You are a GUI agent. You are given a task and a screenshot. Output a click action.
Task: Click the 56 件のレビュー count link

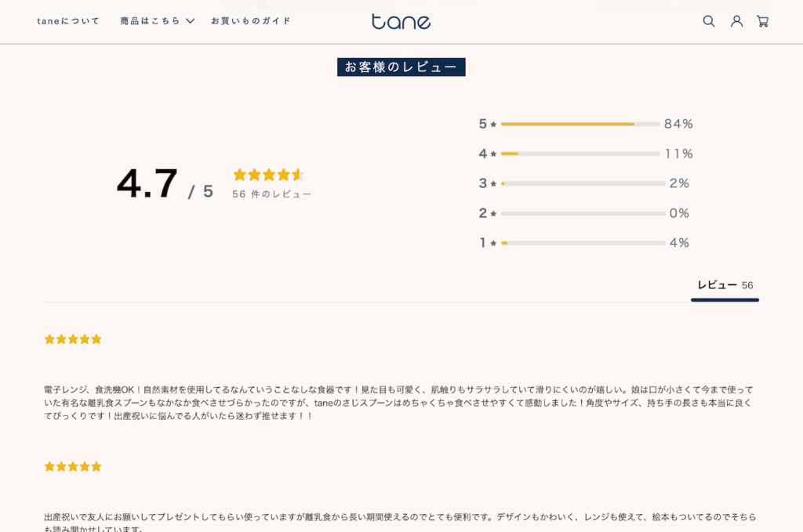click(x=271, y=194)
